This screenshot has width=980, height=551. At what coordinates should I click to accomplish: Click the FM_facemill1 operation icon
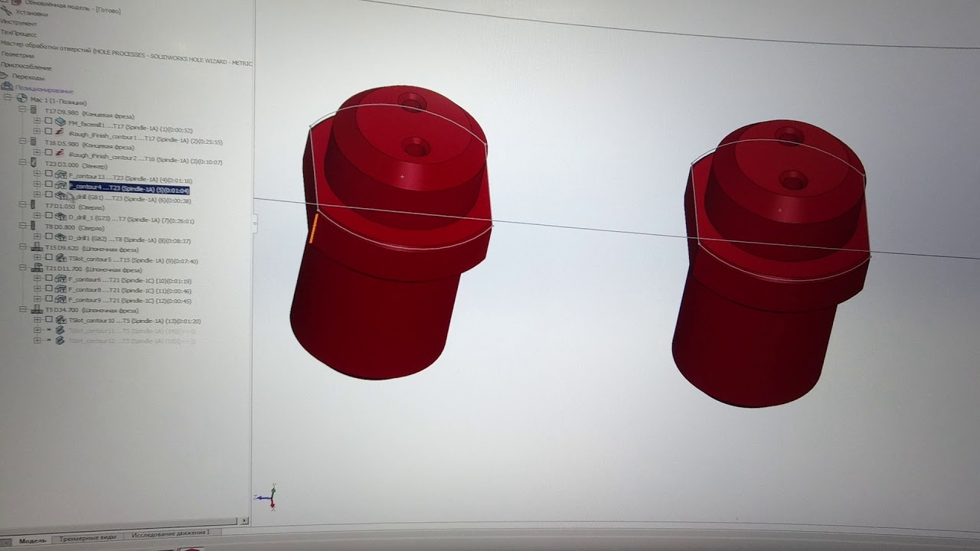click(x=60, y=122)
